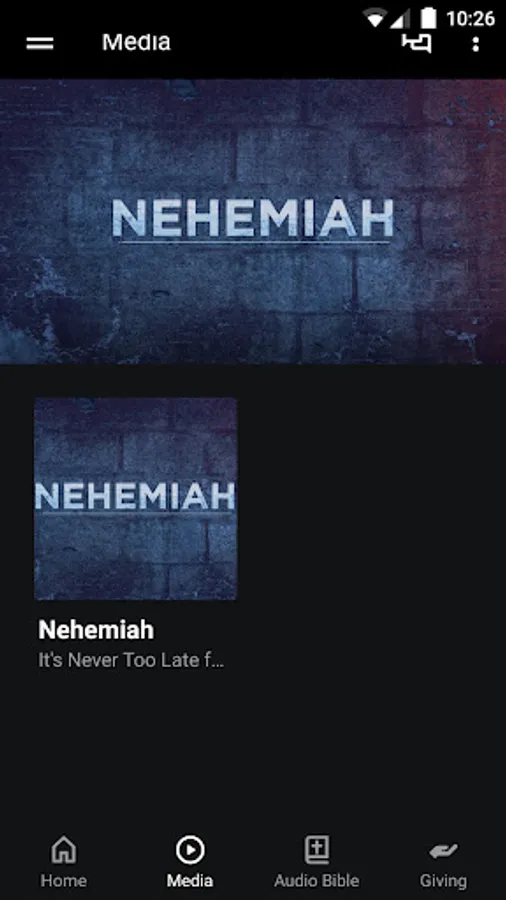
Task: Select the Media tab label
Action: pos(190,880)
